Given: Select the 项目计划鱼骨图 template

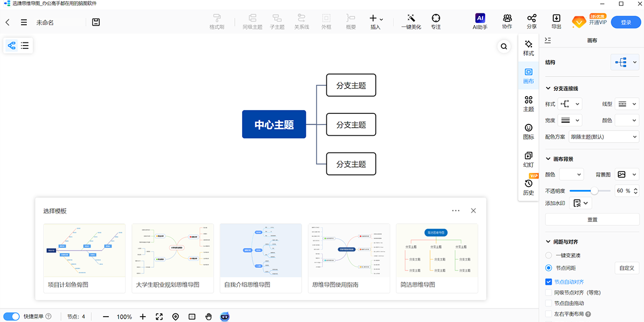Looking at the screenshot, I should click(x=84, y=258).
